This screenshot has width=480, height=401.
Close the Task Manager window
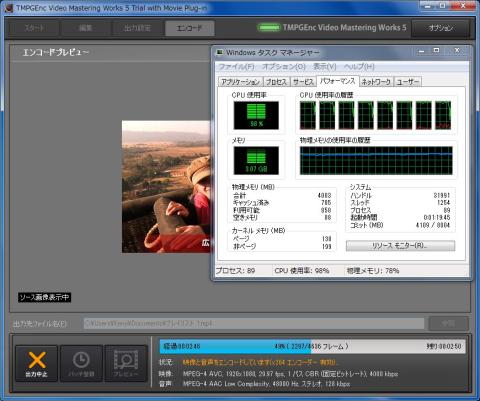(x=457, y=51)
